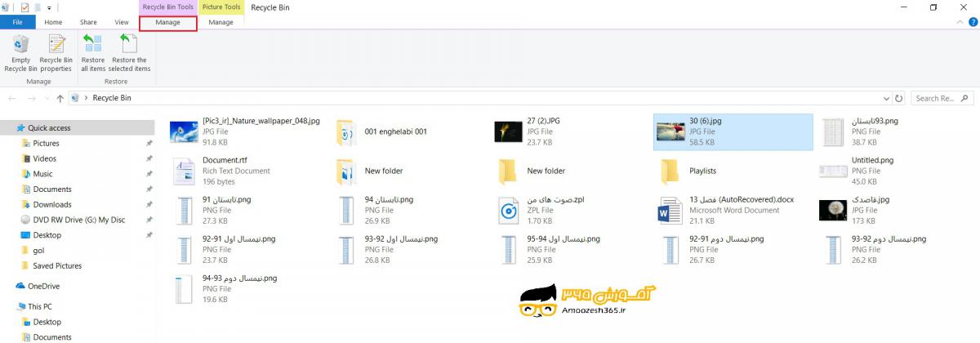Open Customize Quick Access Toolbar dropdown
Screen dimensions: 980x343
click(51, 7)
